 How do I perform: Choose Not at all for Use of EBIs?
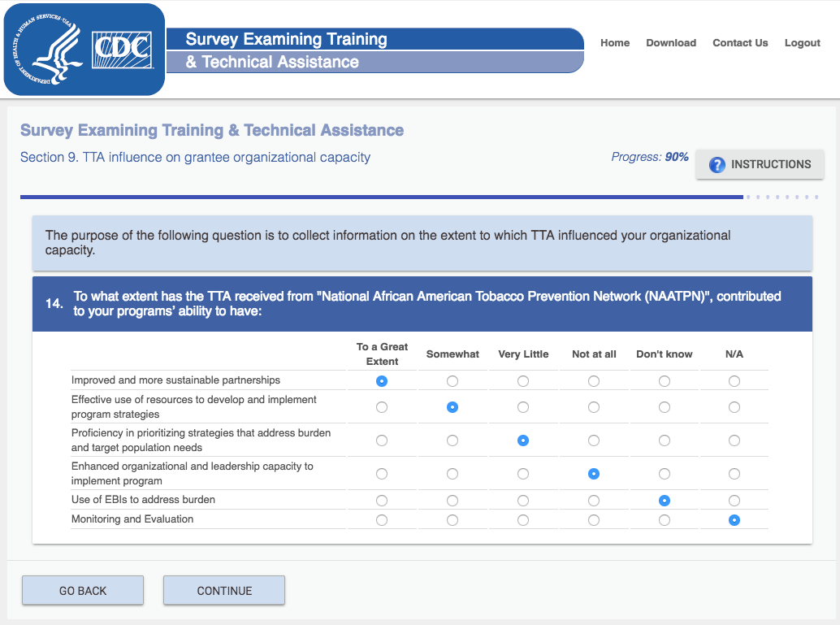[x=594, y=501]
